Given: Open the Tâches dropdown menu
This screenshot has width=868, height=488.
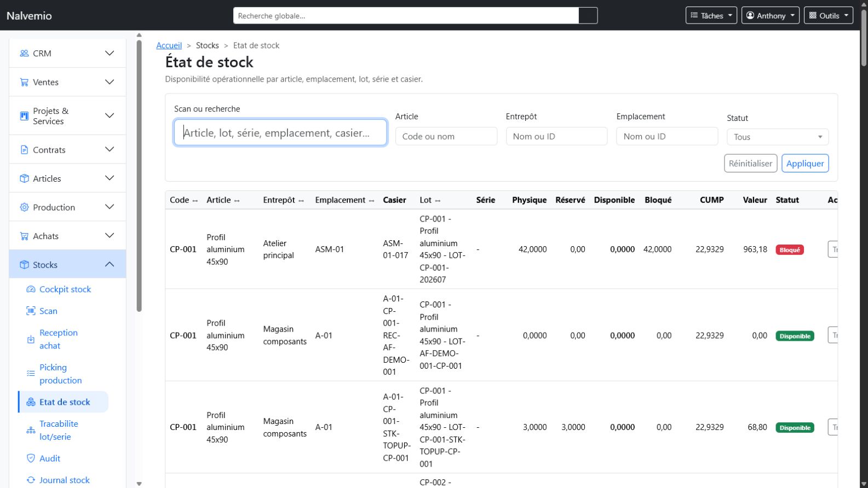Looking at the screenshot, I should (x=711, y=15).
